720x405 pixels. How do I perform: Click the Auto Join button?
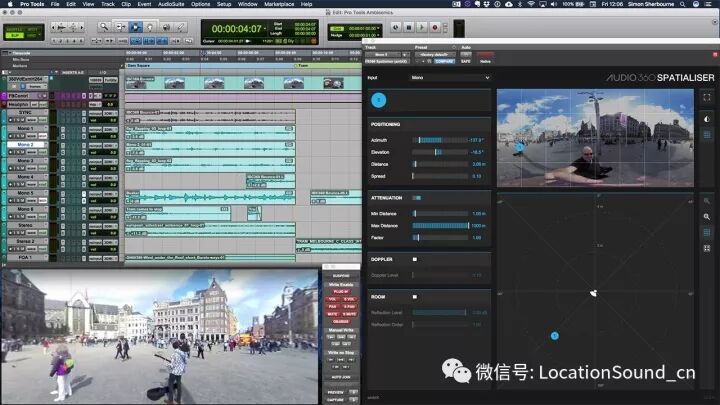pos(341,377)
